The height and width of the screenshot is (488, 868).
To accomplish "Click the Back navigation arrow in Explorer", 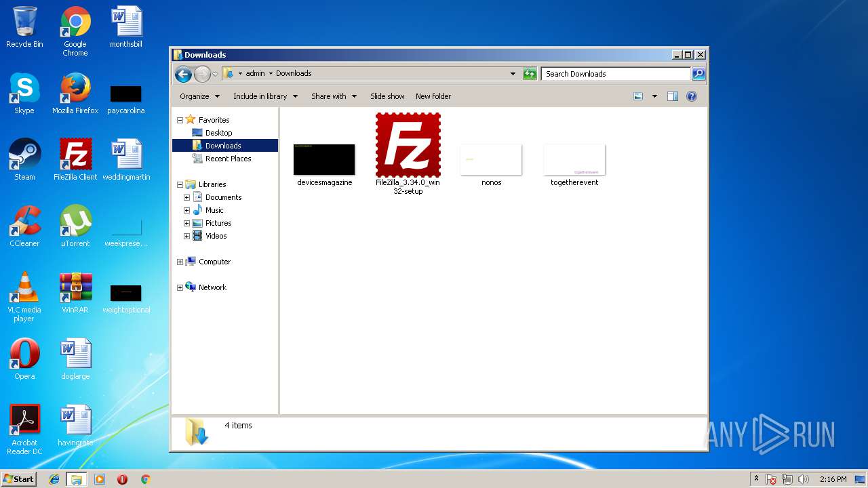I will 183,74.
